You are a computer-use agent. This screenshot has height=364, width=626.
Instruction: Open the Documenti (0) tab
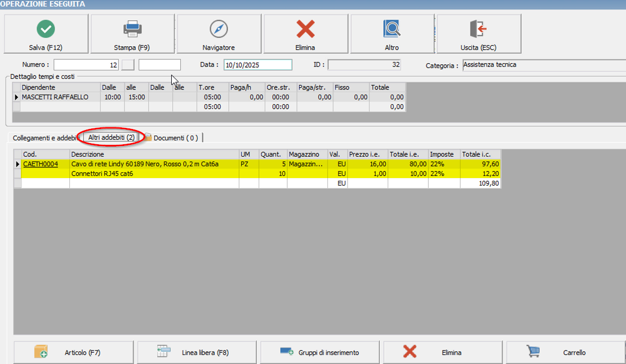175,138
